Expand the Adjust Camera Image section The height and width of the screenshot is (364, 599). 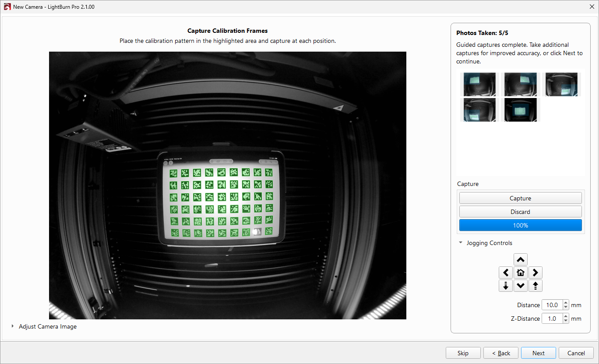(13, 326)
